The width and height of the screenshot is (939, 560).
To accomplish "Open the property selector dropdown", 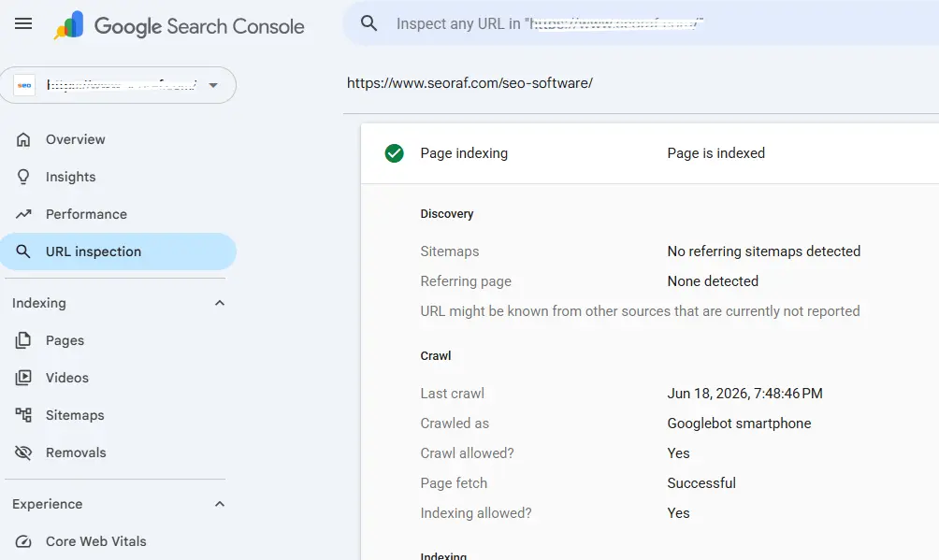I will pyautogui.click(x=118, y=85).
